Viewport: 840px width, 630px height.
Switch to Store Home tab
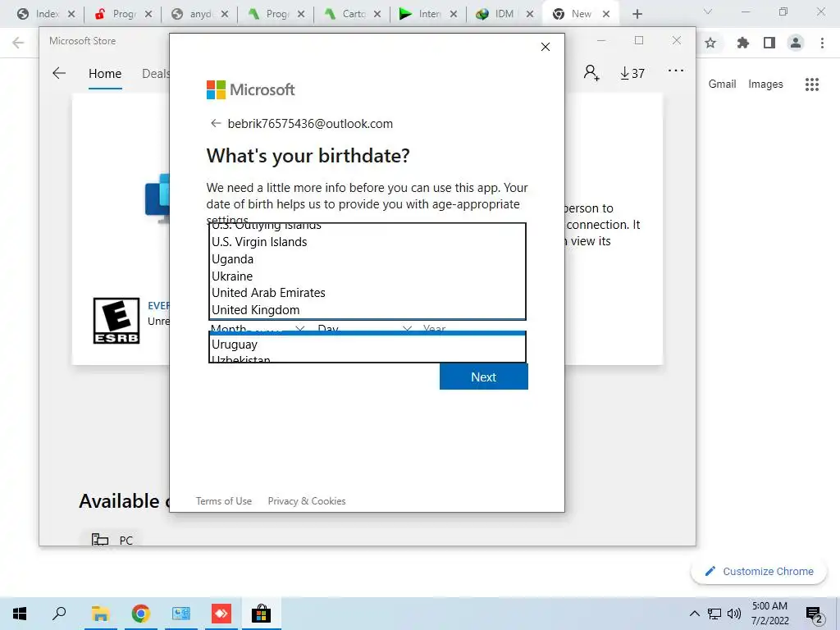pyautogui.click(x=105, y=74)
